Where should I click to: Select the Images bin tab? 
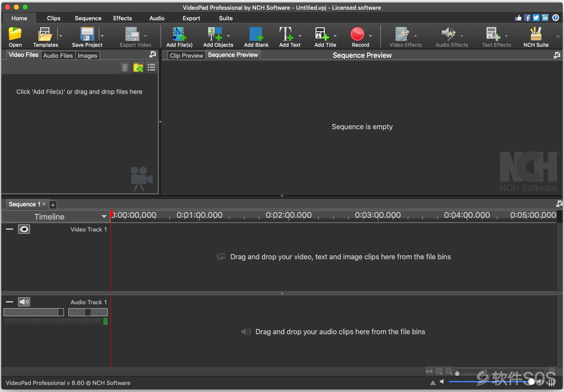(x=87, y=56)
